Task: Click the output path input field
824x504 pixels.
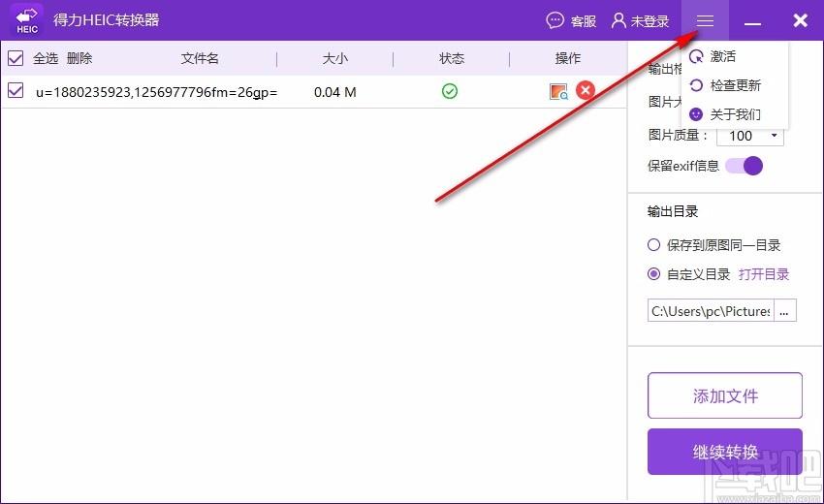Action: point(711,310)
